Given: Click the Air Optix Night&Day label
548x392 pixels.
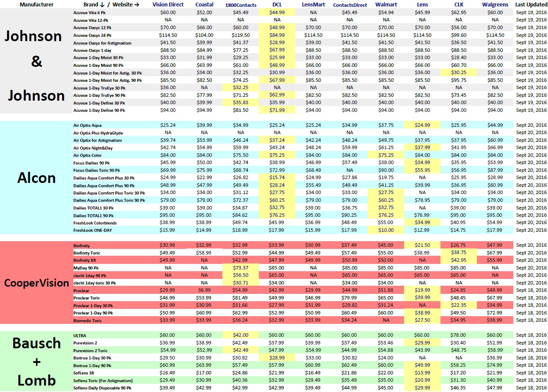Looking at the screenshot, I should pos(93,148).
